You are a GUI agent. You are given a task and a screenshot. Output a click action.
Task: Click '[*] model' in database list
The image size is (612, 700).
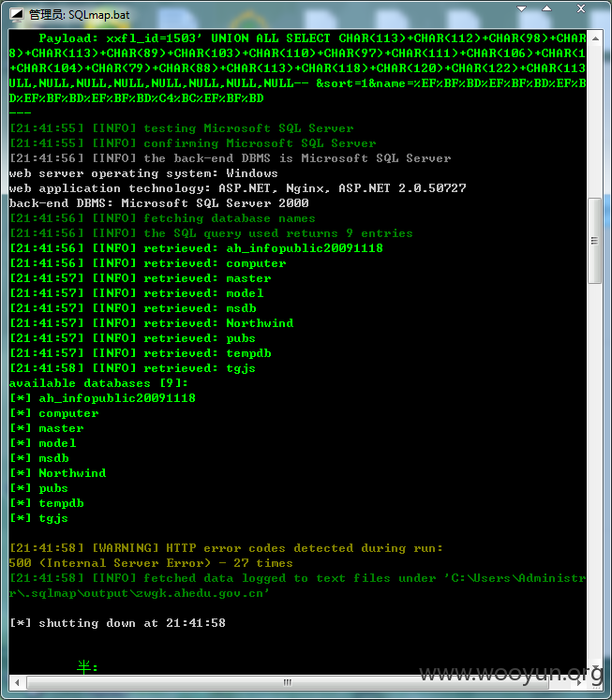point(43,443)
